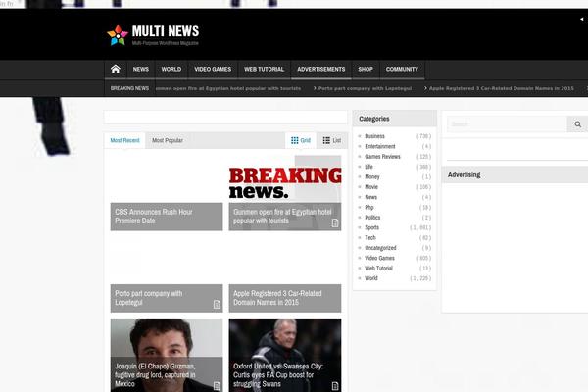Open the Life category link
The image size is (588, 392).
coord(368,167)
